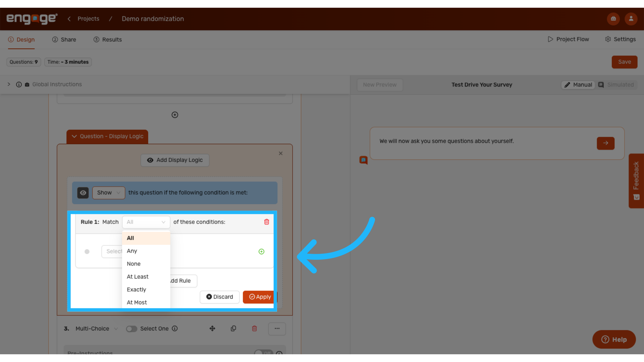Switch to the Share tab

point(64,40)
